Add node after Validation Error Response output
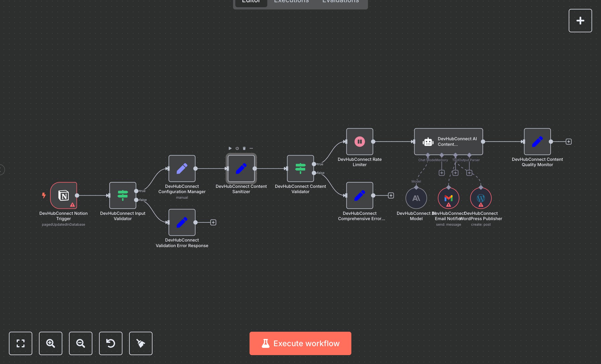This screenshot has height=364, width=601. point(213,222)
